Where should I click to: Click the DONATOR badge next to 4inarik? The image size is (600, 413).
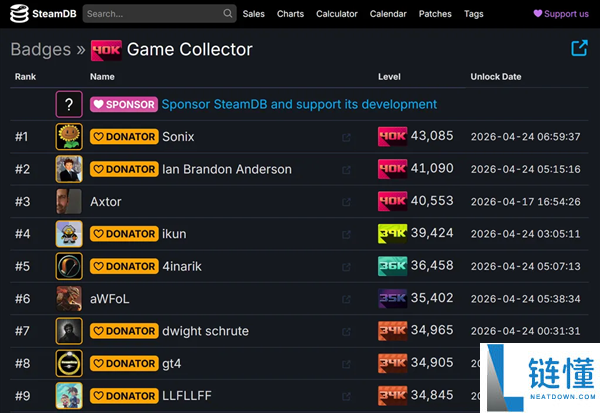point(124,266)
